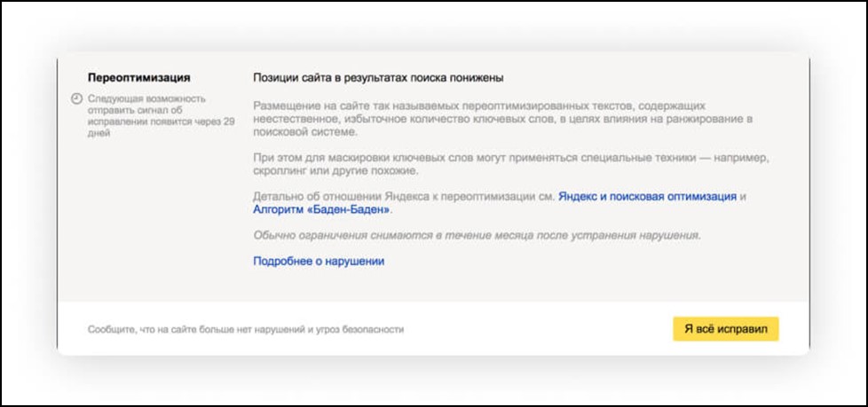Screen dimensions: 868x407
Task: Click the 'Я всё исправил' yellow button
Action: (x=726, y=329)
